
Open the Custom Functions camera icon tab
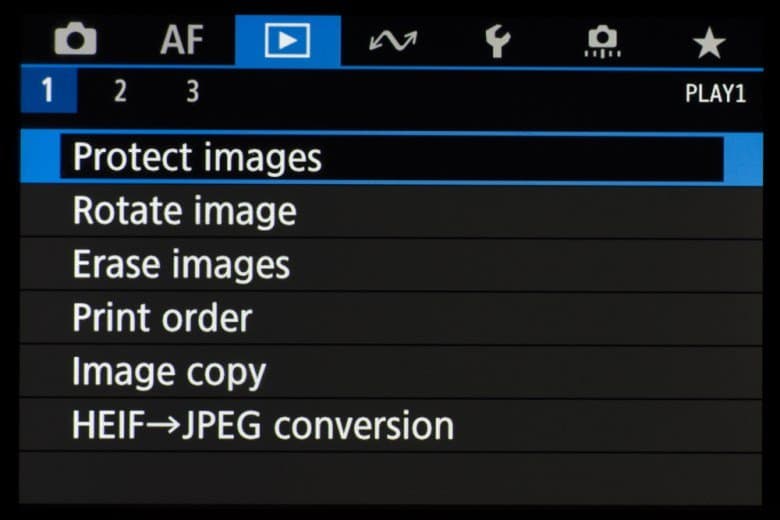[x=602, y=41]
